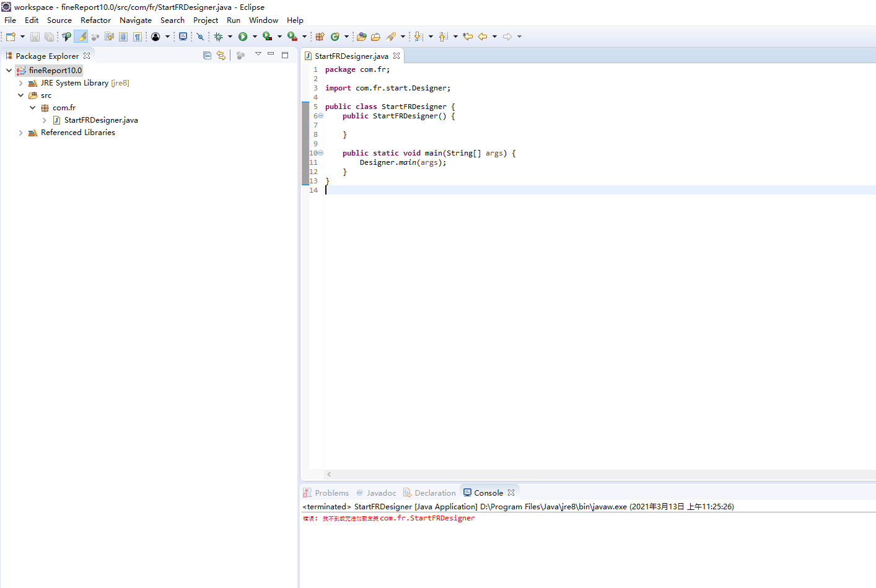Open the Debug configurations dropdown arrow
Image resolution: width=876 pixels, height=588 pixels.
230,37
